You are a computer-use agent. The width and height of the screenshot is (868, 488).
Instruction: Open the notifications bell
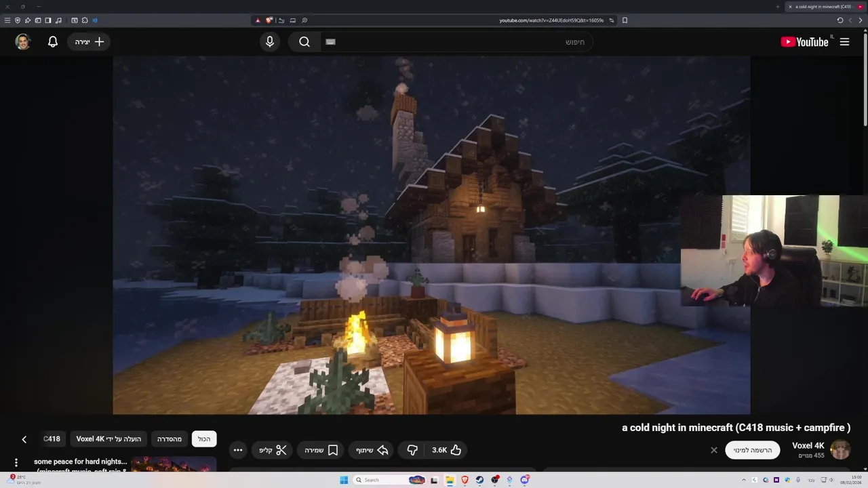(53, 42)
